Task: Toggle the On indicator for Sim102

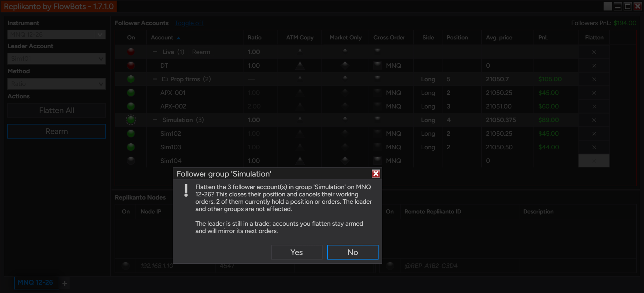Action: [x=131, y=134]
